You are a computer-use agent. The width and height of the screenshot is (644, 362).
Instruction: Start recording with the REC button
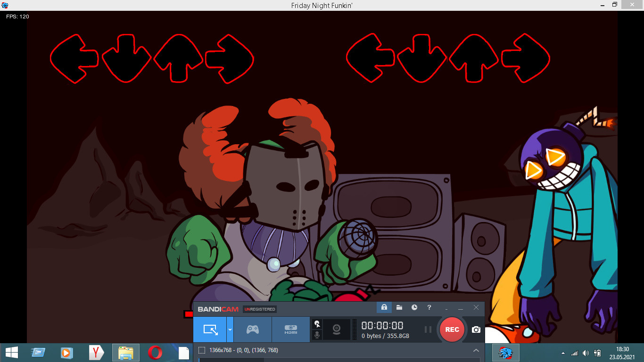(452, 329)
